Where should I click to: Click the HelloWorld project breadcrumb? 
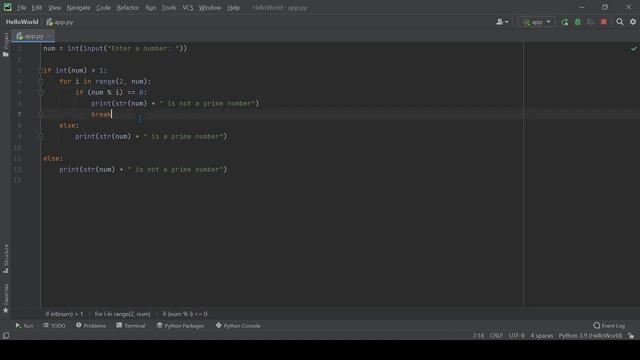pos(22,22)
